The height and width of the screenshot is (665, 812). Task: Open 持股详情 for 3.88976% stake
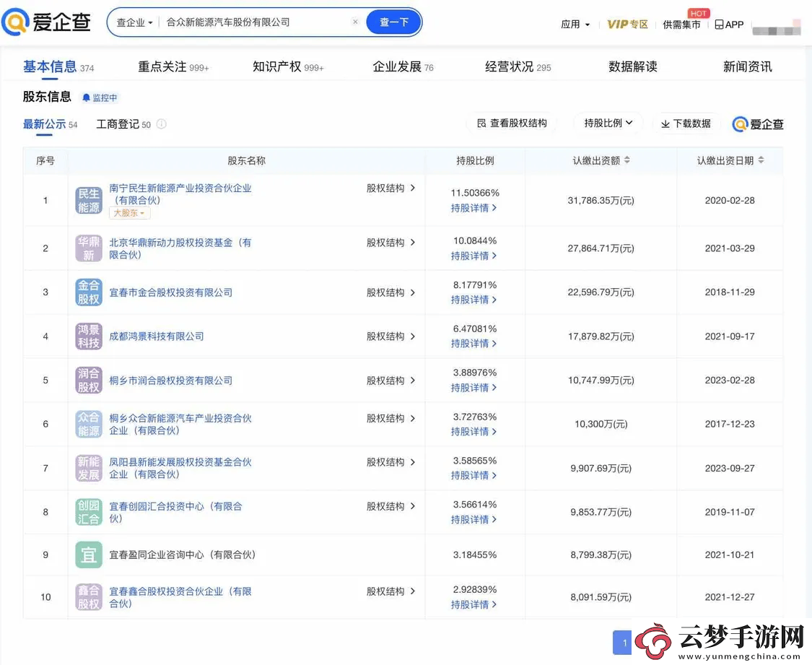pos(473,388)
